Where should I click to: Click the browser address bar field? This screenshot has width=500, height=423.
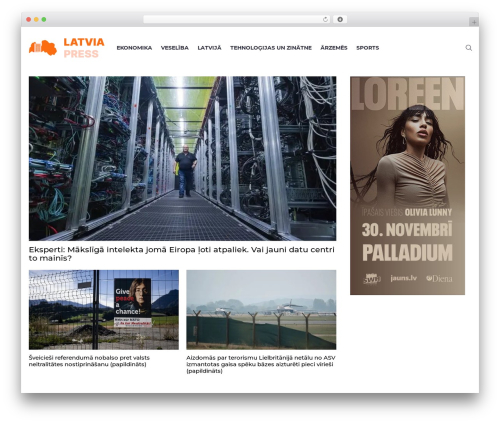[x=237, y=20]
